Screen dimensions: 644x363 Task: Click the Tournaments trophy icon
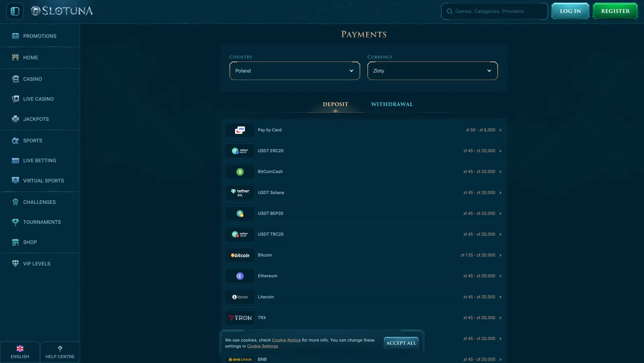pyautogui.click(x=15, y=222)
